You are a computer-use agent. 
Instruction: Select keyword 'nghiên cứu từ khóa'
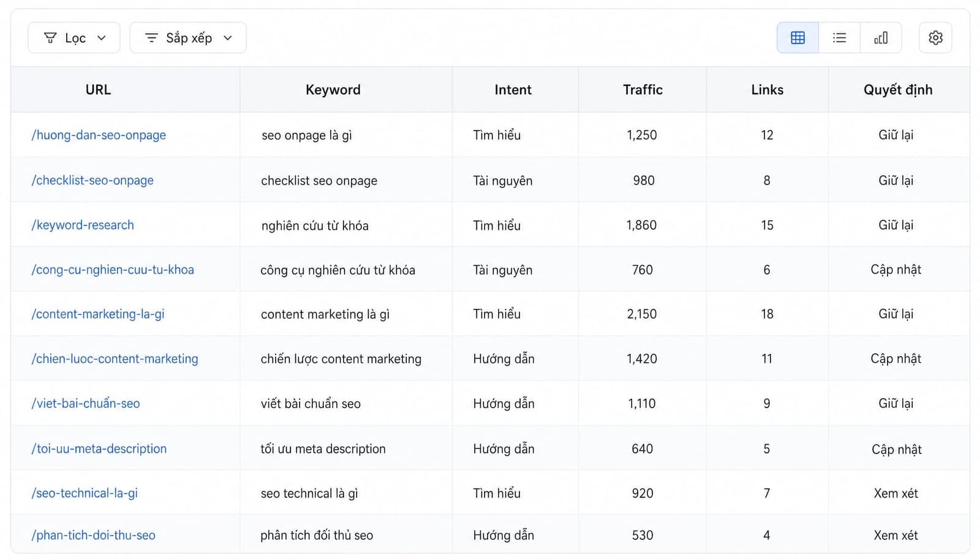[315, 225]
